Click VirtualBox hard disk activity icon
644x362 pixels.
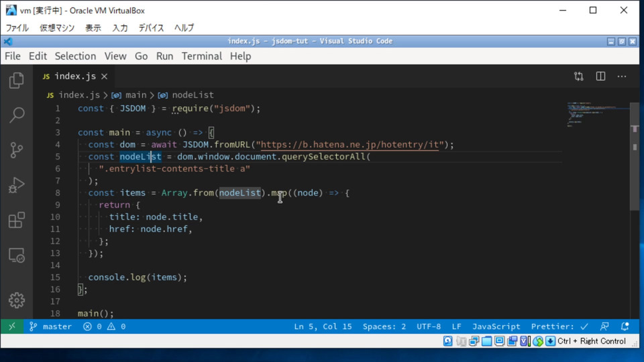coord(447,341)
